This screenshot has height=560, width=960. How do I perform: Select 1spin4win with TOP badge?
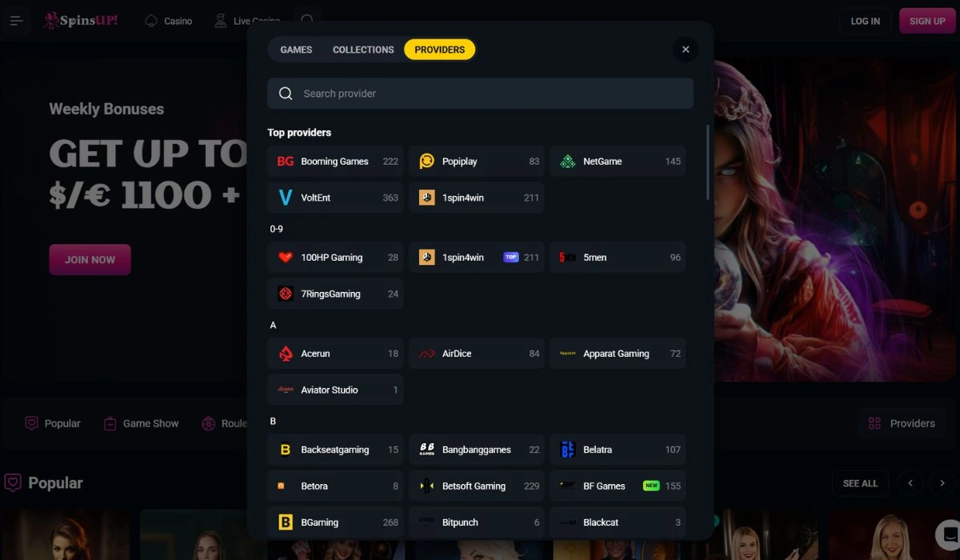pos(477,258)
